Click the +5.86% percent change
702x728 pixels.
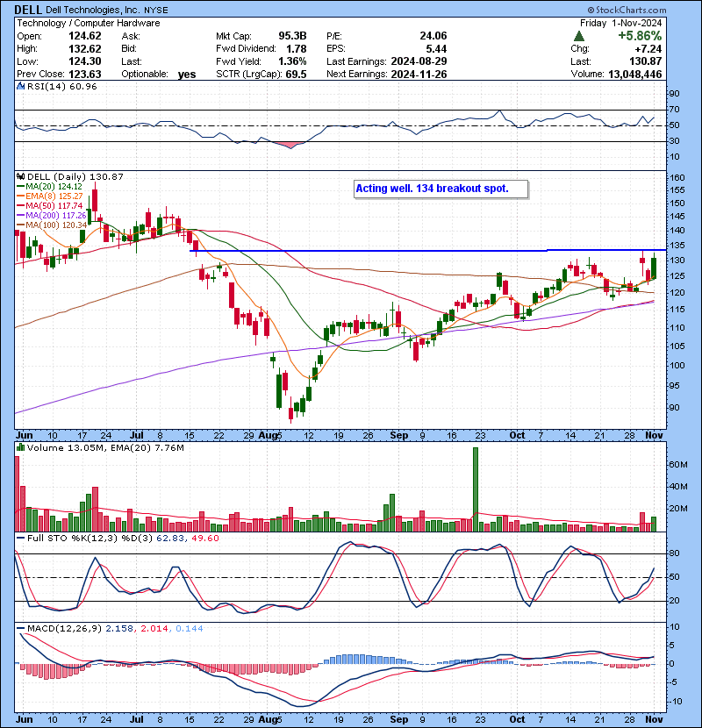pos(640,36)
